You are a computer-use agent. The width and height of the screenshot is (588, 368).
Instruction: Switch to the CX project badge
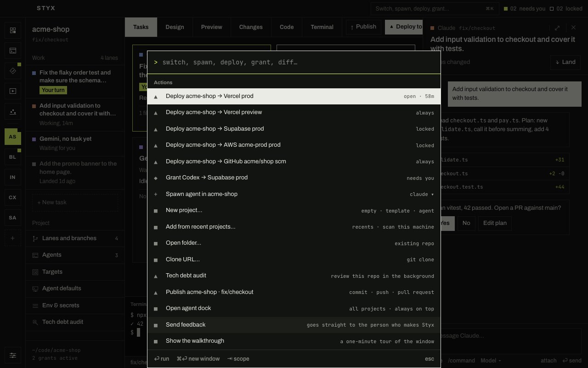(x=13, y=197)
